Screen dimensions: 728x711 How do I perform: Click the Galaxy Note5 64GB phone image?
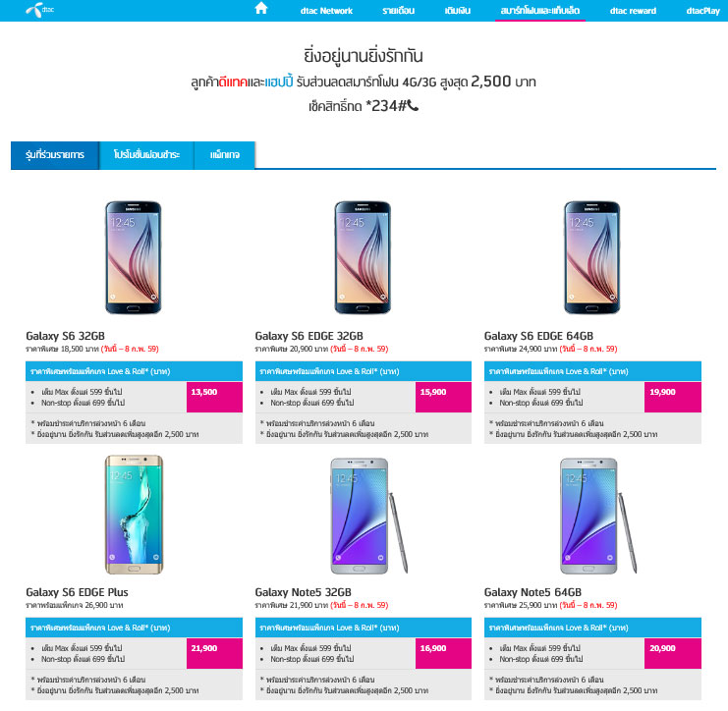(597, 516)
